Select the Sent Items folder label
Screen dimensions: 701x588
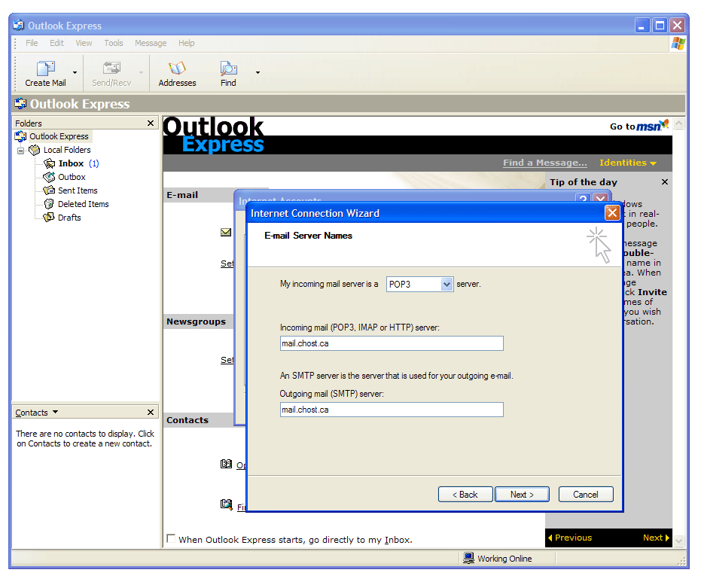coord(78,190)
